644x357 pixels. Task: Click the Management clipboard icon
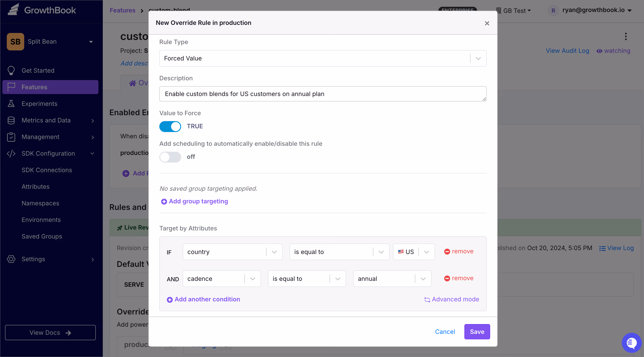pos(11,137)
